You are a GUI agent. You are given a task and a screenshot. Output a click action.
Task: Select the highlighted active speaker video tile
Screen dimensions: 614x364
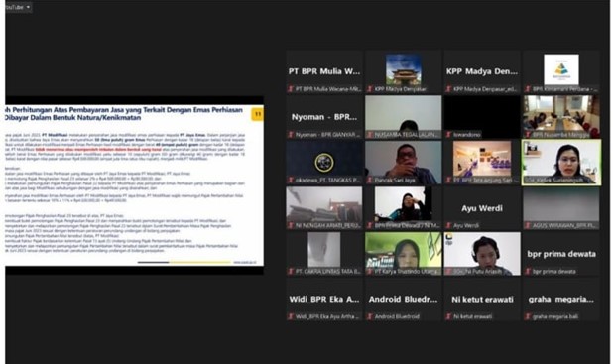[x=561, y=162]
